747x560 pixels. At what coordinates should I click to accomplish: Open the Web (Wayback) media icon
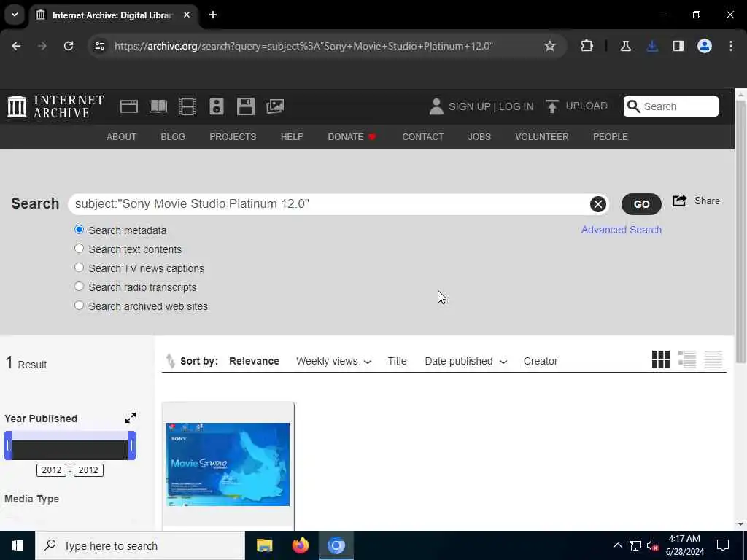click(x=128, y=106)
